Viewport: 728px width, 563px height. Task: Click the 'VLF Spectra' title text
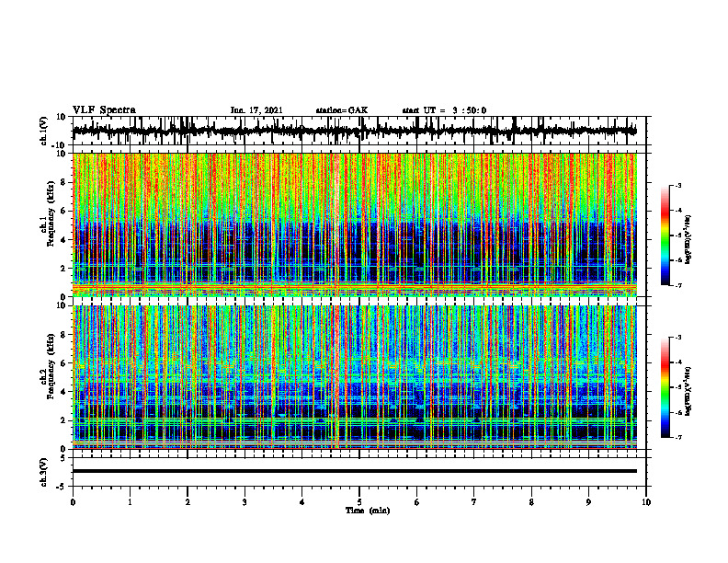click(104, 110)
